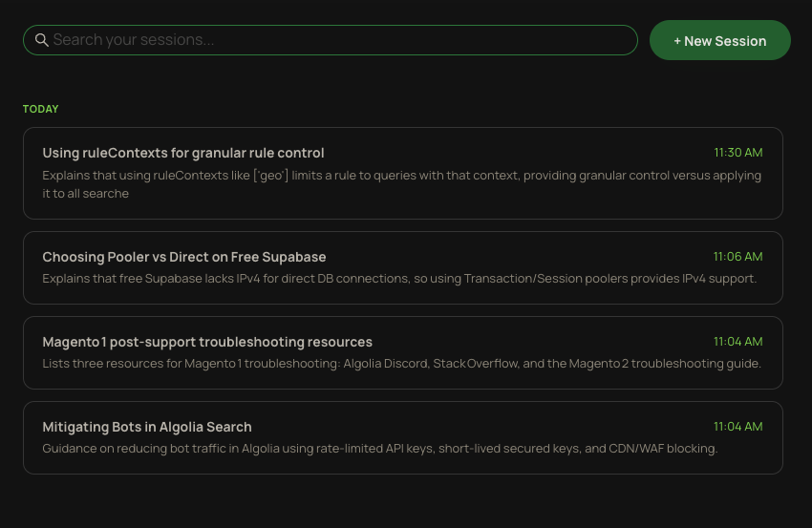
Task: Select the description listing three Magento 1 resources
Action: [402, 364]
